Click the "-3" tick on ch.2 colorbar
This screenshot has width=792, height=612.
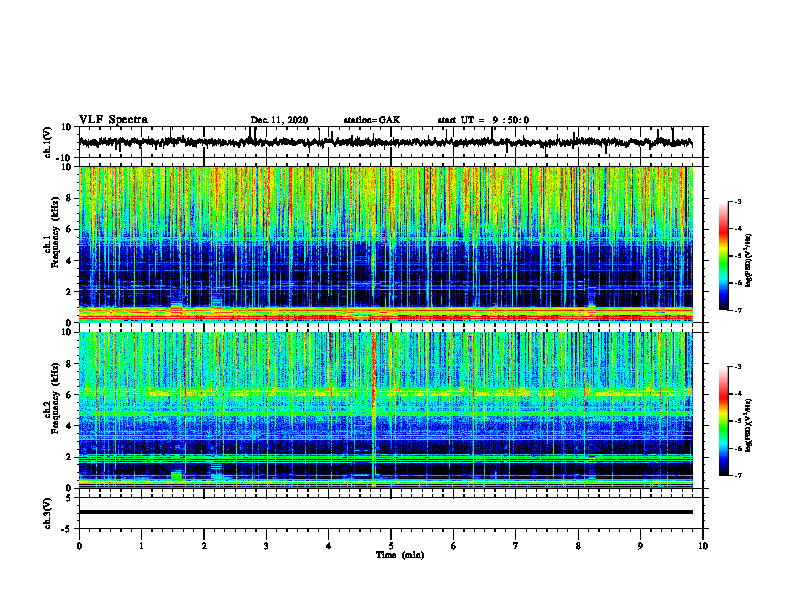pyautogui.click(x=737, y=367)
